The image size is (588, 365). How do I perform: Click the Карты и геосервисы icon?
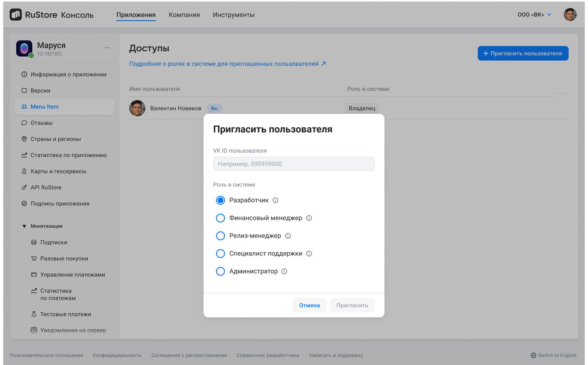click(24, 171)
